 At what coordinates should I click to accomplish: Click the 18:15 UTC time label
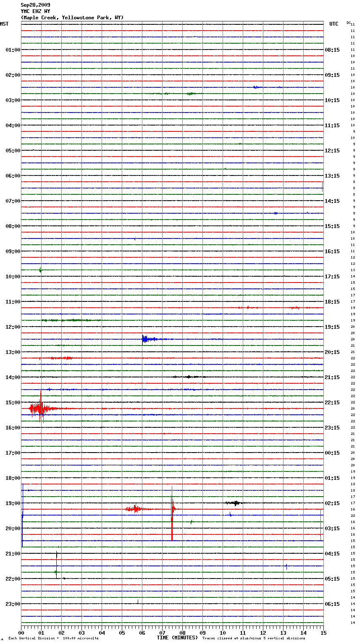(x=332, y=302)
